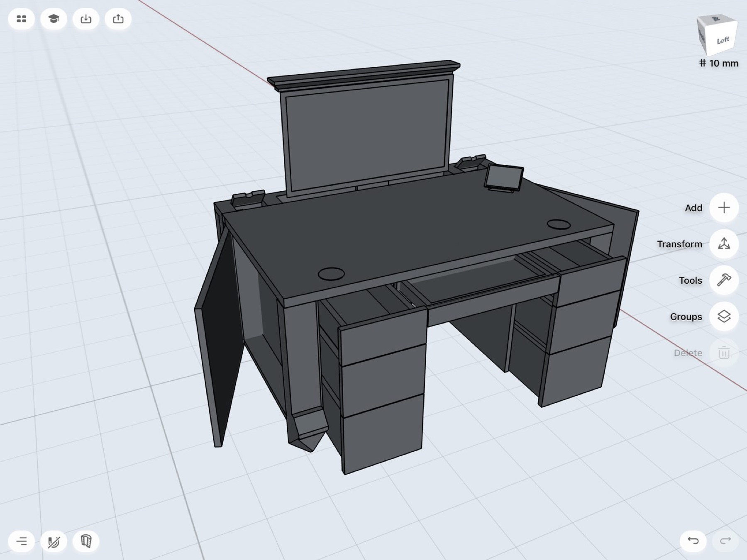Screen dimensions: 747x560
Task: Open the Transform menu icon
Action: (724, 244)
